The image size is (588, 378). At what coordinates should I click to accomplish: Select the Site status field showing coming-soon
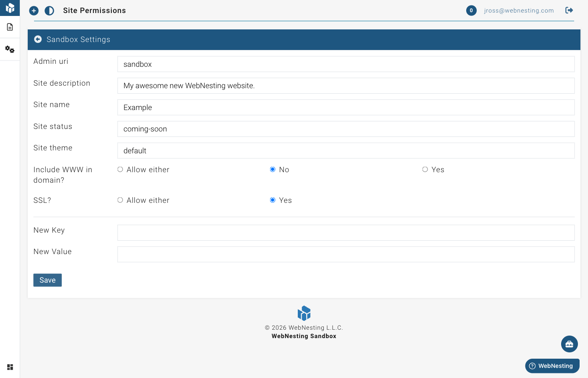(346, 129)
